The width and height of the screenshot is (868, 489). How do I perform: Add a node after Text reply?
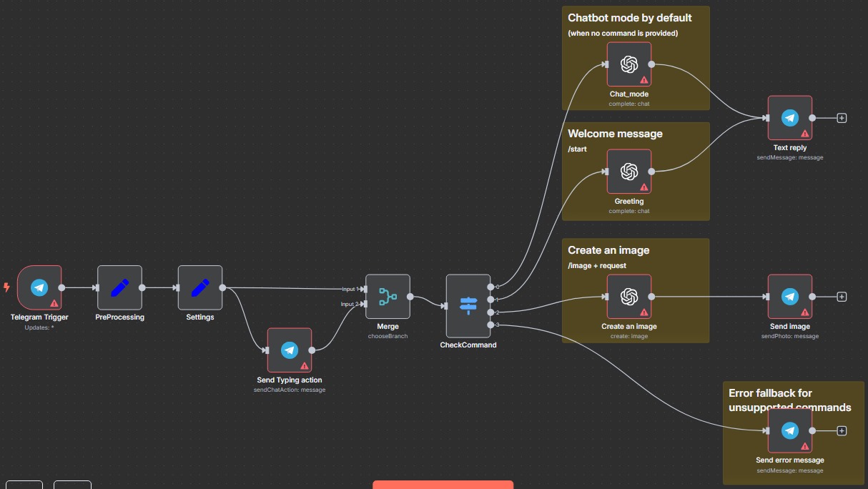point(842,118)
